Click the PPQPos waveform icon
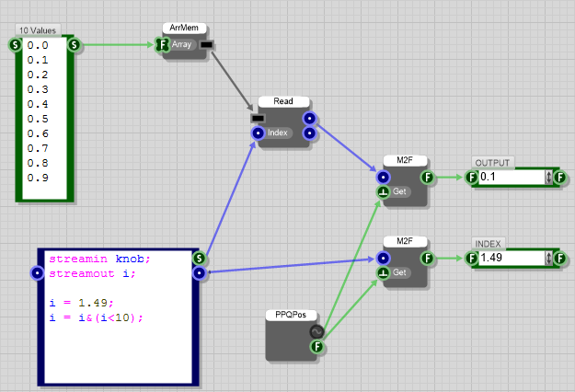 click(x=317, y=331)
